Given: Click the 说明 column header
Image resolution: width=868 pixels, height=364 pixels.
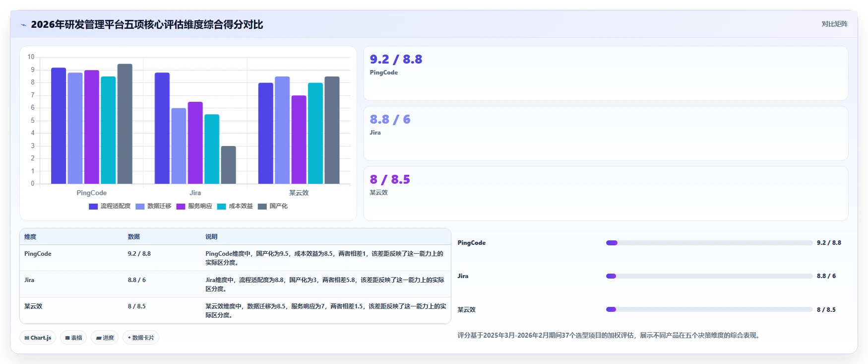Looking at the screenshot, I should [x=211, y=237].
